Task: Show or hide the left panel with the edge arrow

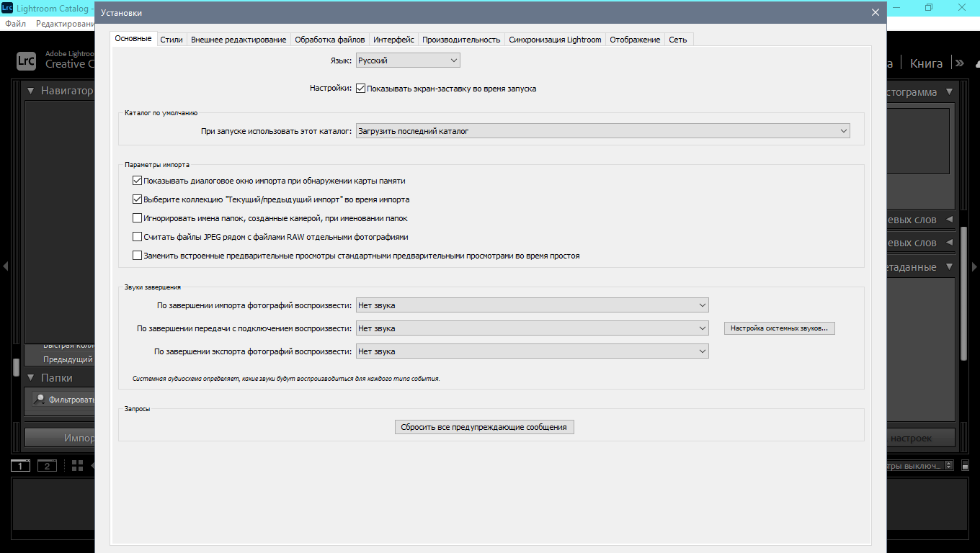Action: (5, 266)
